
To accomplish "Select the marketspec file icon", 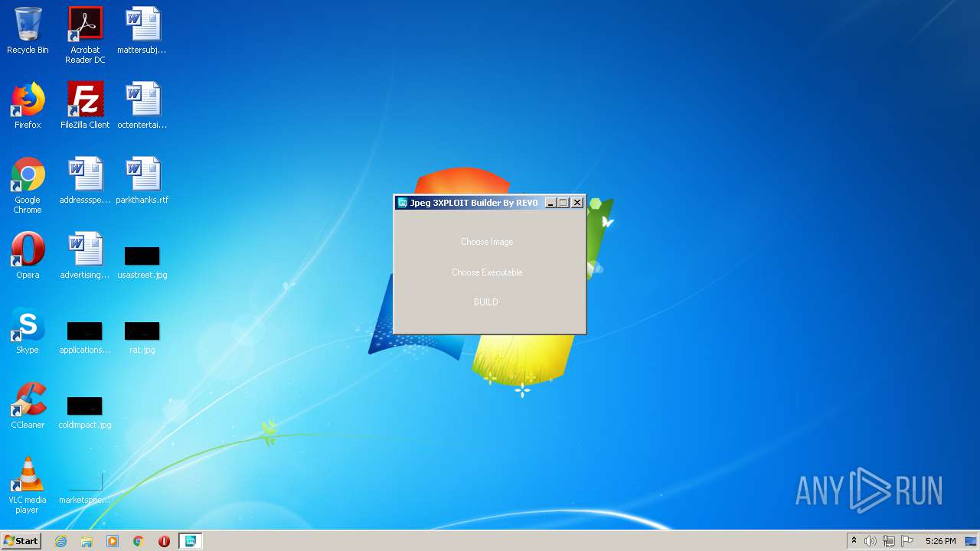I will (x=85, y=487).
